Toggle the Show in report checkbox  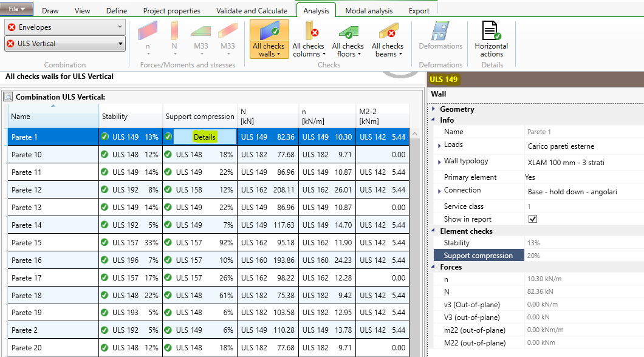[533, 219]
